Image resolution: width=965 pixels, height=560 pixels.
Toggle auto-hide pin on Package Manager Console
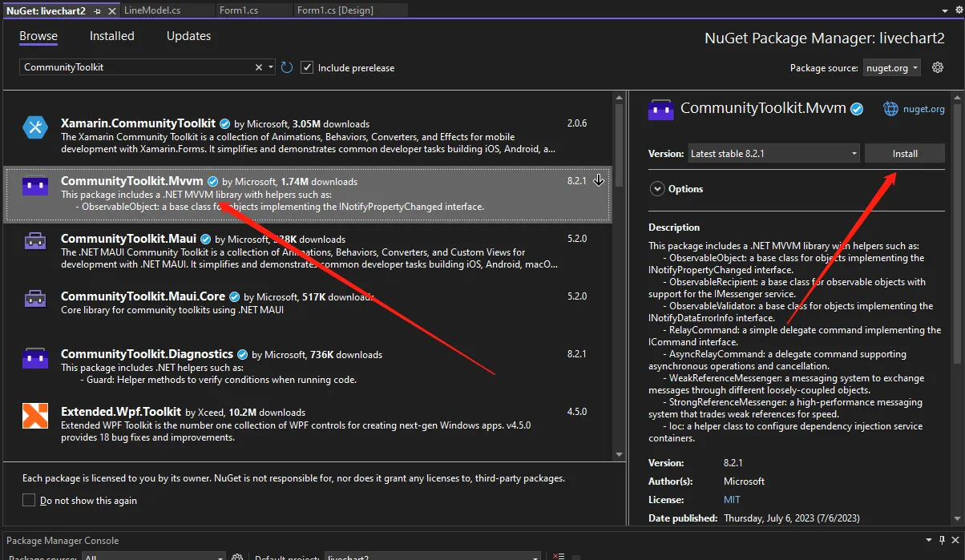click(x=941, y=541)
